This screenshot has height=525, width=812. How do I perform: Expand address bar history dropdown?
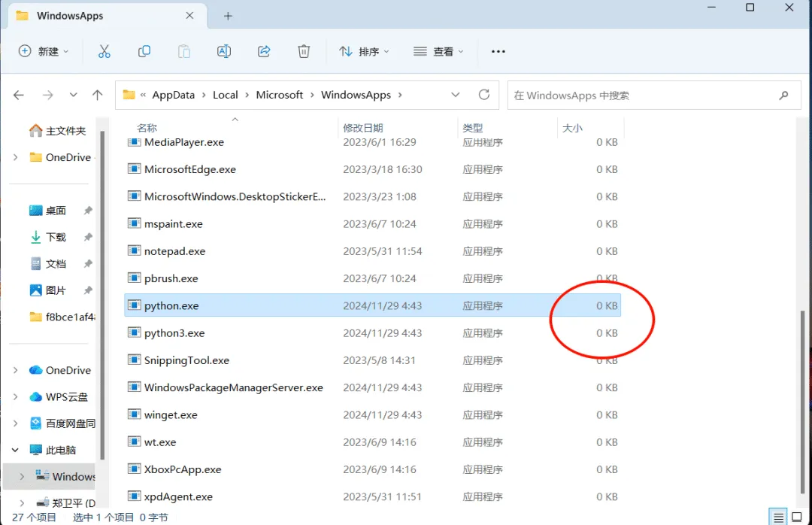tap(455, 95)
